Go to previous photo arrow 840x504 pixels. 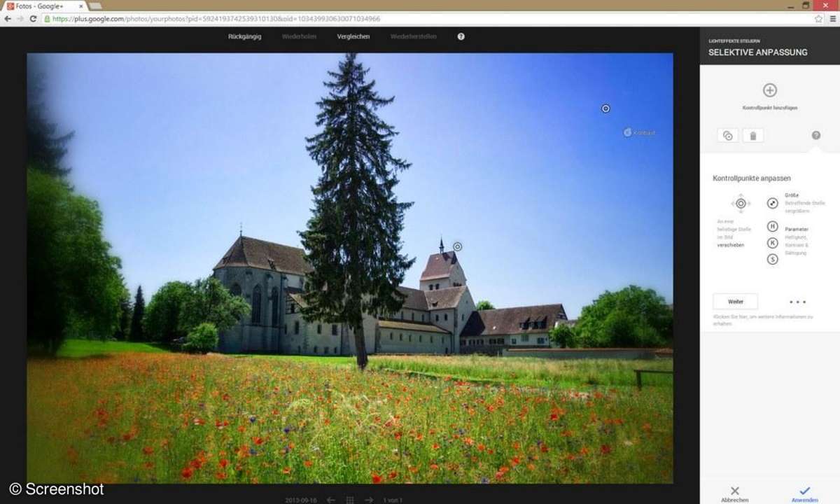pyautogui.click(x=331, y=500)
